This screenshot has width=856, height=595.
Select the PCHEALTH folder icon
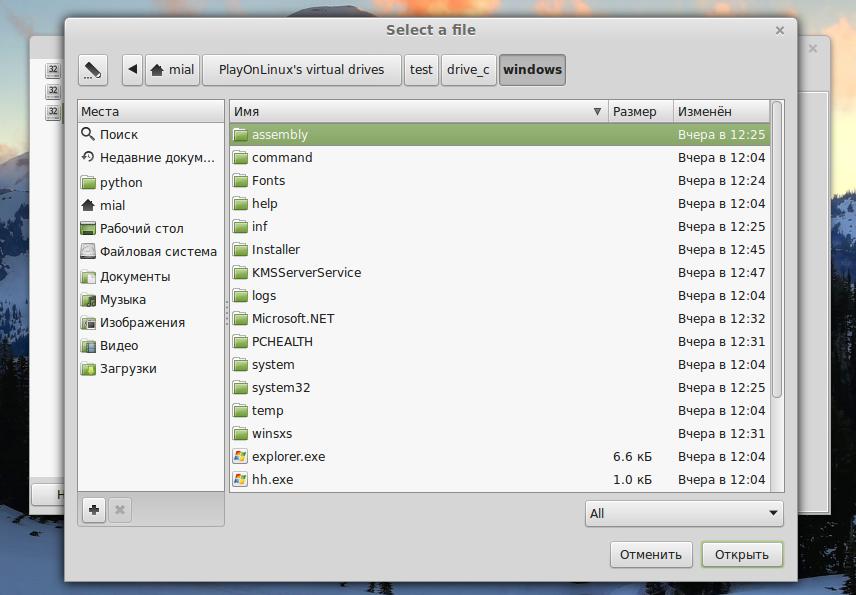(x=240, y=342)
